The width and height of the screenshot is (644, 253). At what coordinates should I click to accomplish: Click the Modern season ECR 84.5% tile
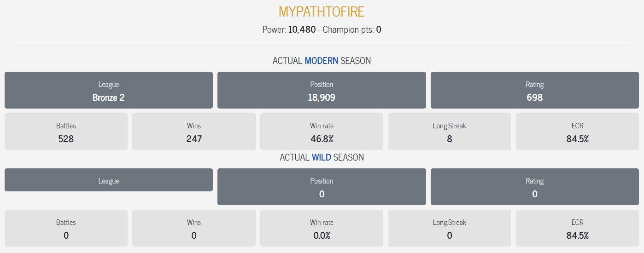pyautogui.click(x=578, y=132)
